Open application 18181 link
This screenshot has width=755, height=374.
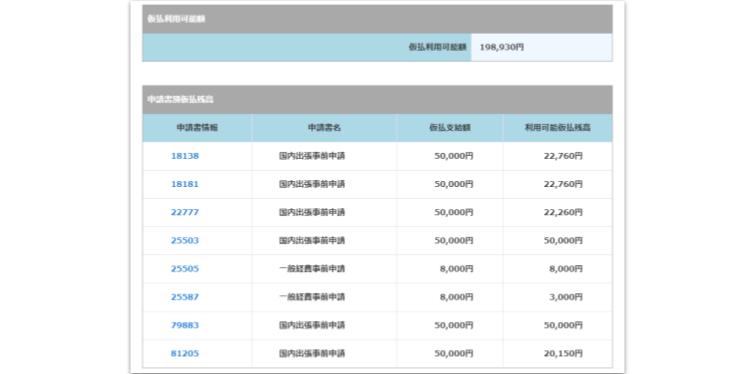click(x=185, y=184)
